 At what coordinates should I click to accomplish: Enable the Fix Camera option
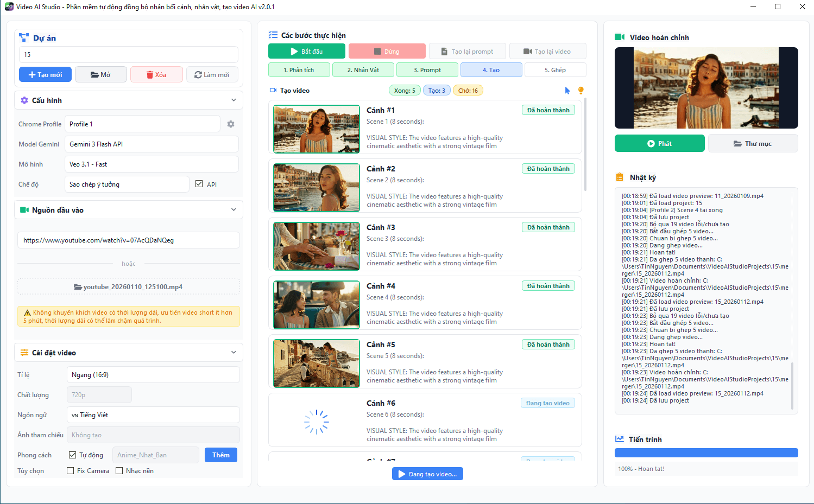71,471
